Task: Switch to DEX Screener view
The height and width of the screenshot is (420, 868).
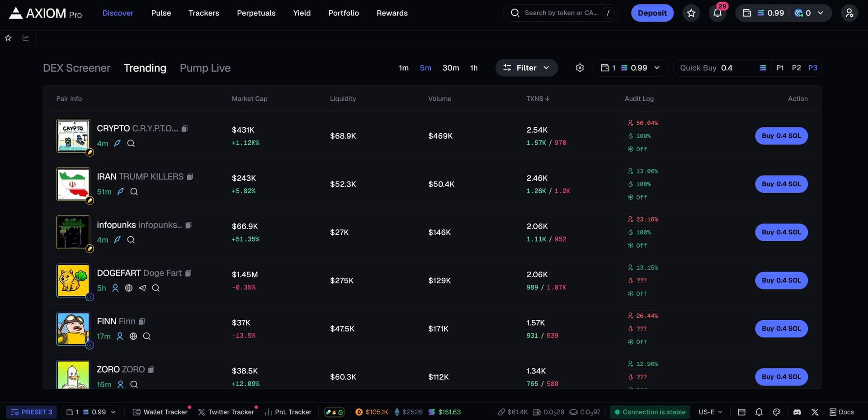Action: pyautogui.click(x=76, y=68)
